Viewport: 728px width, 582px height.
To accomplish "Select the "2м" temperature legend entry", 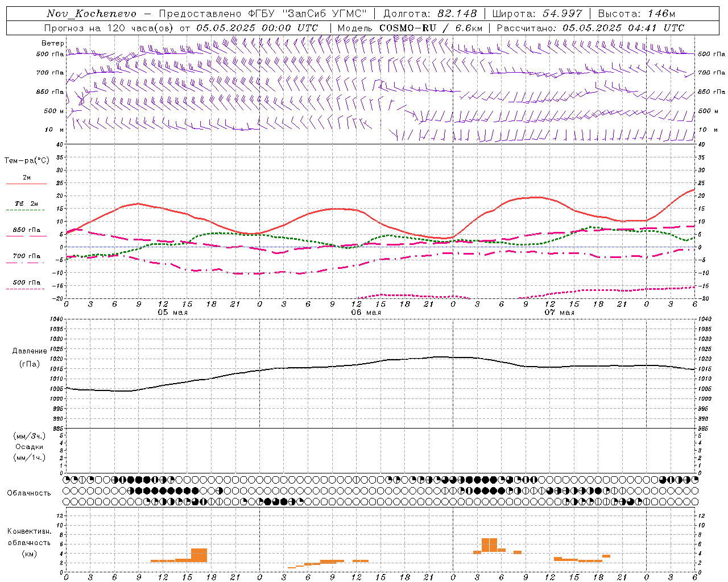I will [27, 178].
